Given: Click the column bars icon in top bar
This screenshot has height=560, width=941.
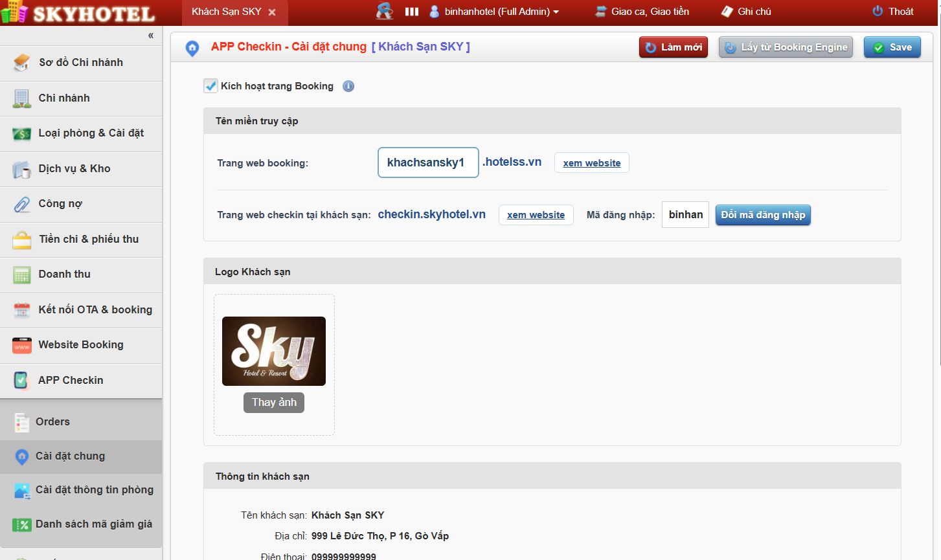Looking at the screenshot, I should tap(412, 12).
